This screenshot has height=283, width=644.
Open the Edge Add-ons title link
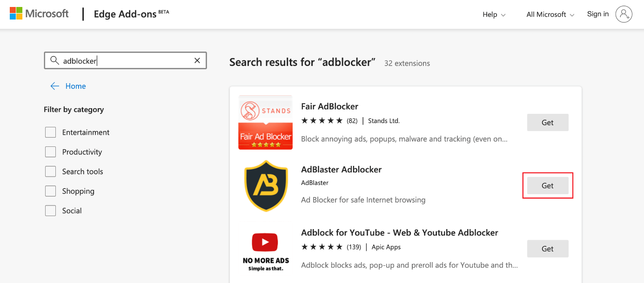pos(125,14)
